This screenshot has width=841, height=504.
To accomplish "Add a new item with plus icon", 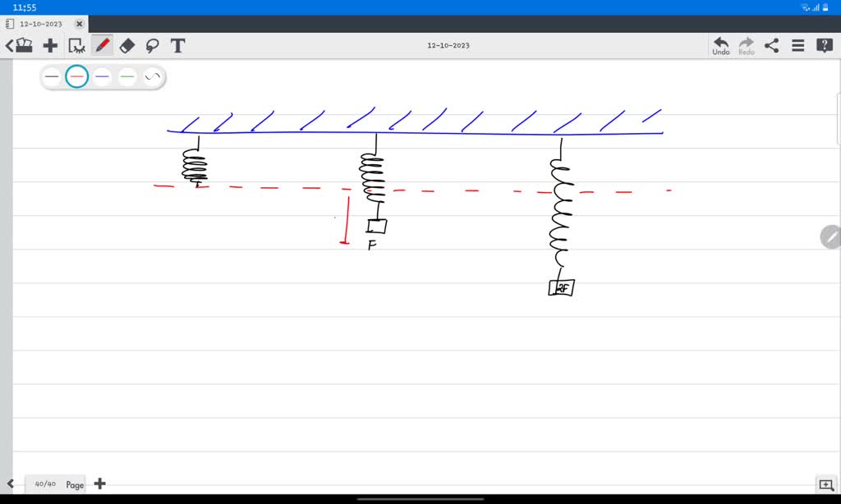I will pyautogui.click(x=50, y=46).
